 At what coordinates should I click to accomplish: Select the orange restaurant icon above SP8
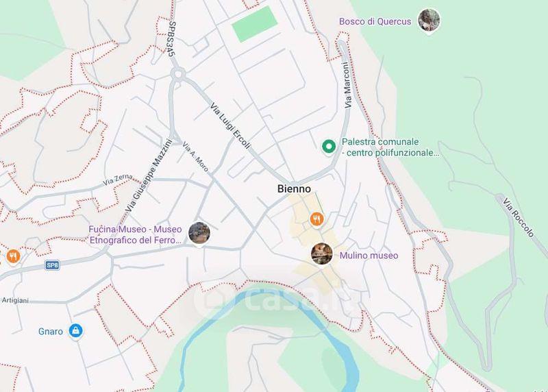[13, 257]
